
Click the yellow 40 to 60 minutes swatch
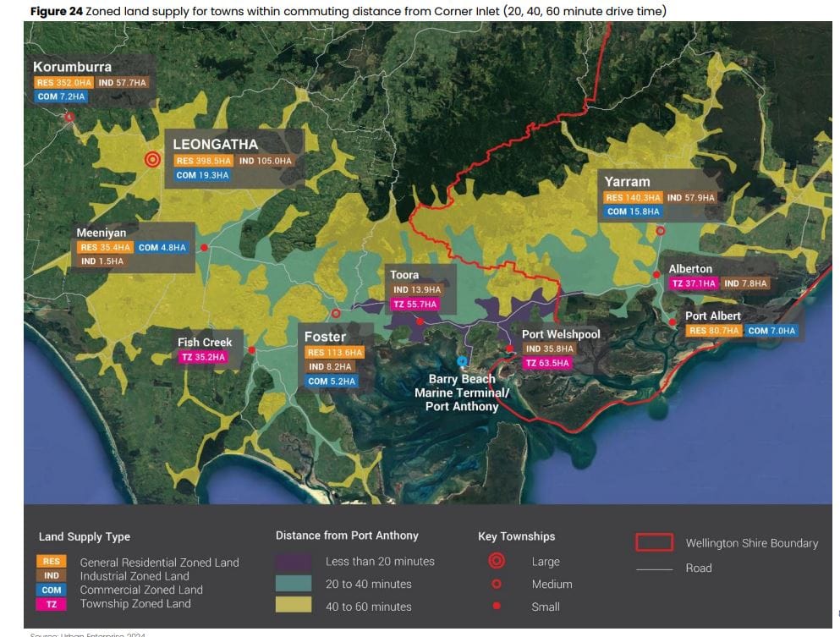tap(294, 606)
